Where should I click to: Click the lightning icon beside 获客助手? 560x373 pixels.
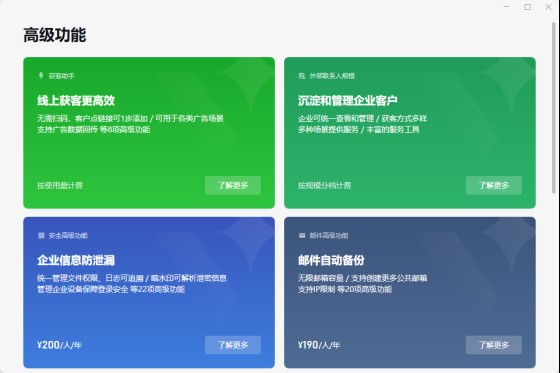point(41,75)
